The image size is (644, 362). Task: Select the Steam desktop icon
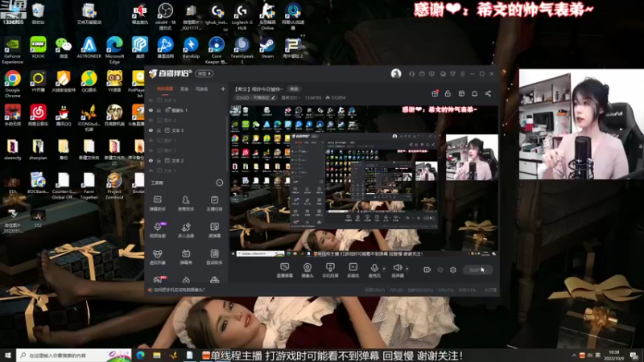click(267, 47)
